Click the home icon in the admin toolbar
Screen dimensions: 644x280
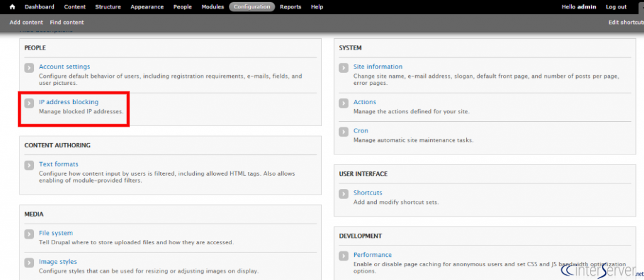pos(13,7)
